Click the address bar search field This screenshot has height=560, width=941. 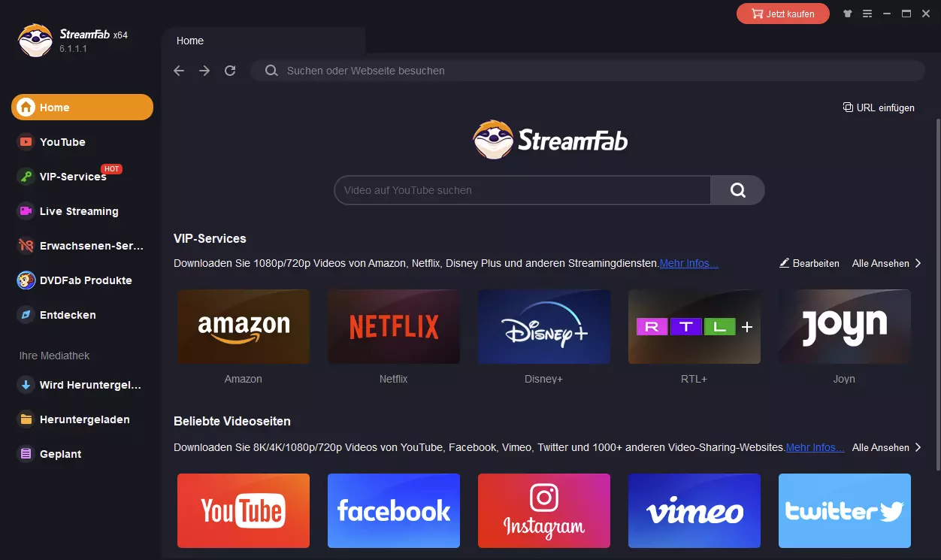pos(588,71)
